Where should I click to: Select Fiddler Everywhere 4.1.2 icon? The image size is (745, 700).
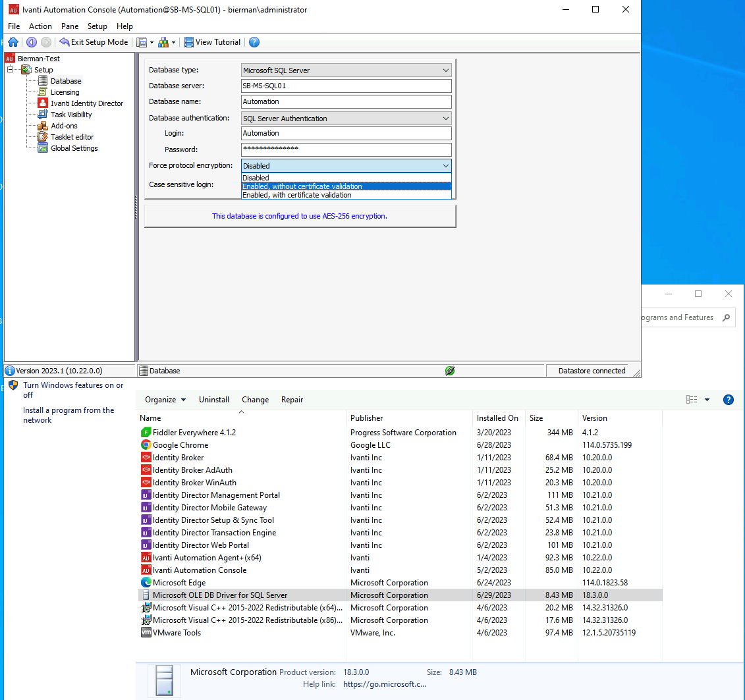pos(146,432)
